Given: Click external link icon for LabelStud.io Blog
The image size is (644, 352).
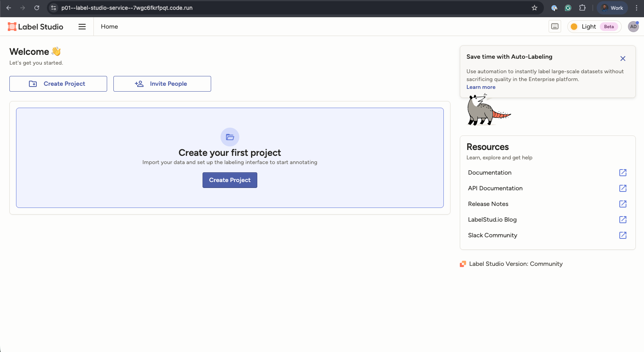Looking at the screenshot, I should pos(623,220).
